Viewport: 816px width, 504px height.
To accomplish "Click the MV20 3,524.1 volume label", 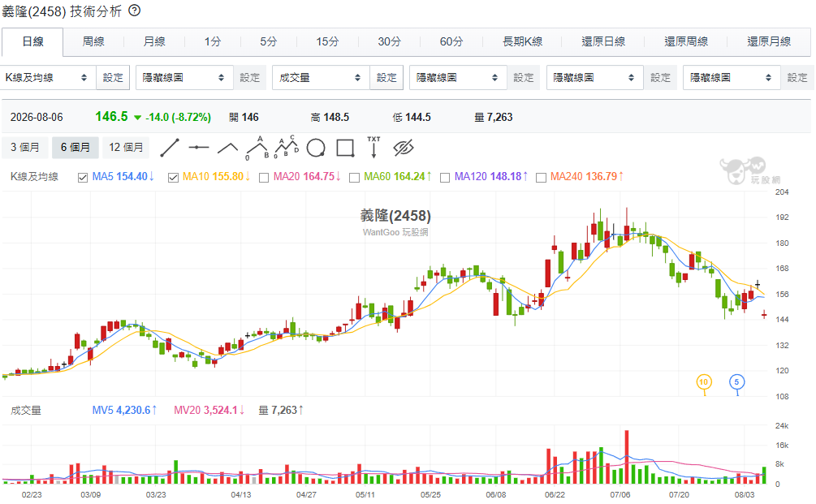I will click(x=209, y=411).
